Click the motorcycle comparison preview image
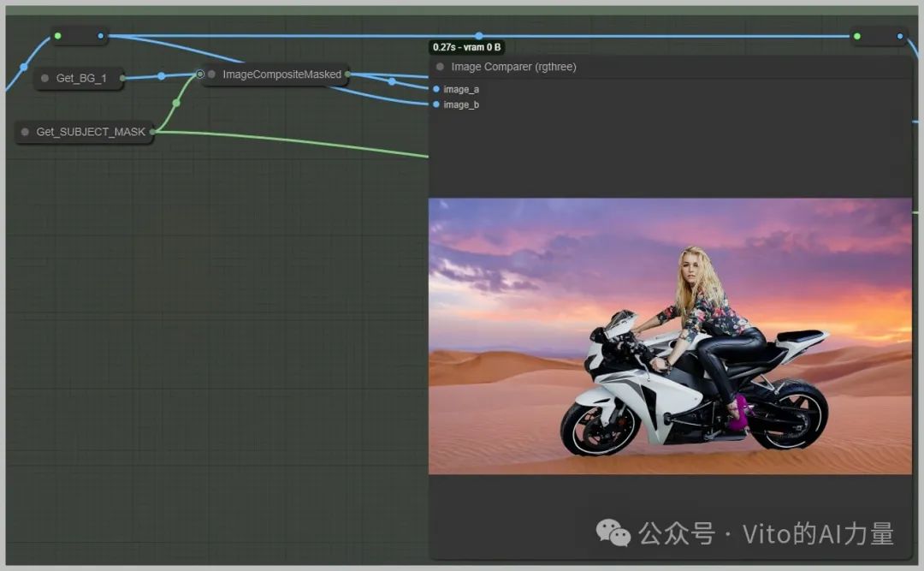Viewport: 924px width, 571px height. click(670, 336)
